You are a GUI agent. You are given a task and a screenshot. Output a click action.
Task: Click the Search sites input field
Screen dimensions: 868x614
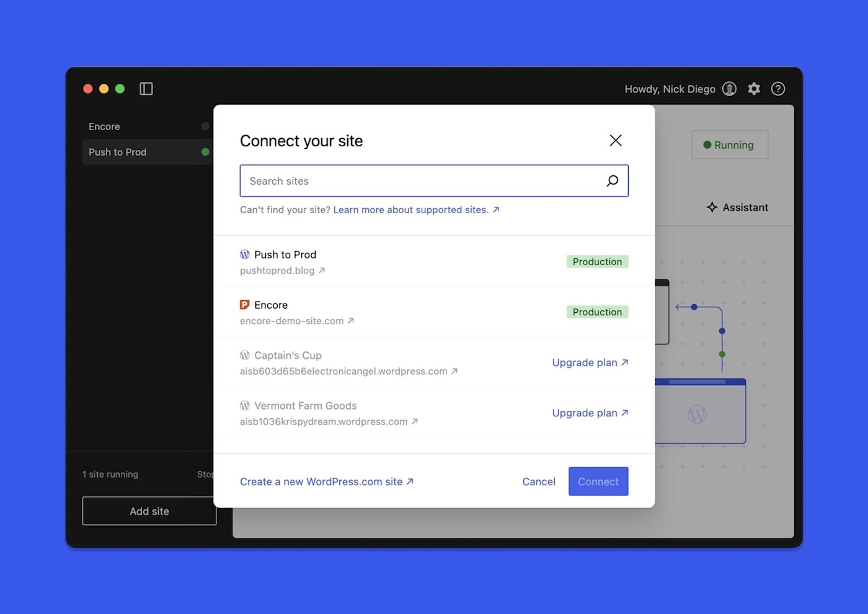(434, 181)
